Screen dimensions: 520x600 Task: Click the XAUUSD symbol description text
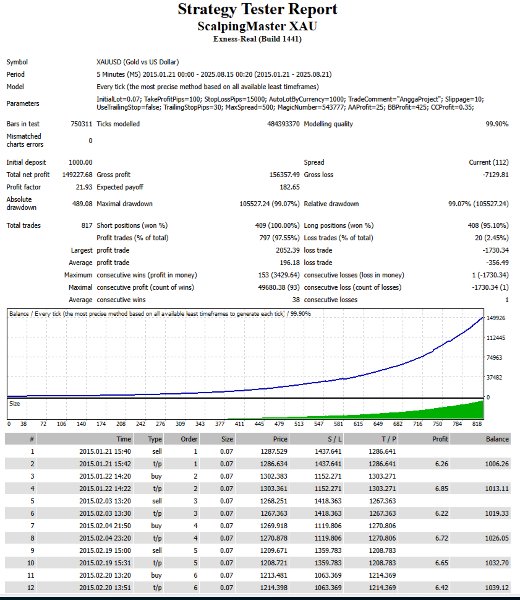(138, 62)
